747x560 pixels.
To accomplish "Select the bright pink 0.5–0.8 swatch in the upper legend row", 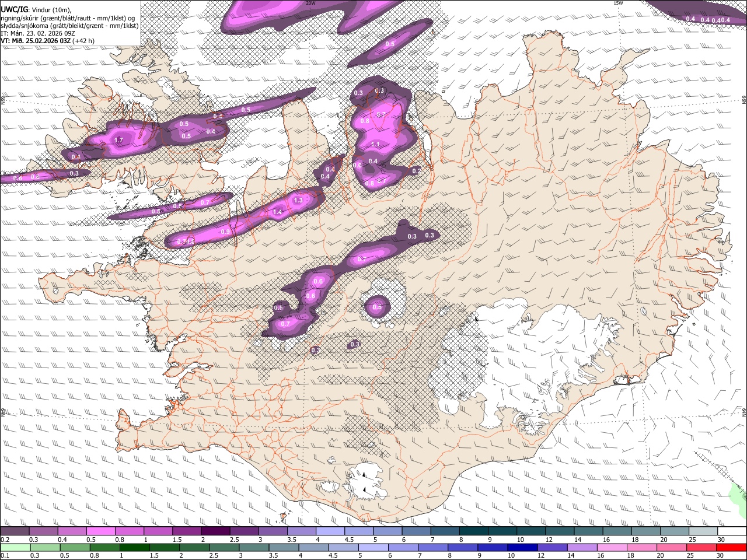I will click(100, 531).
